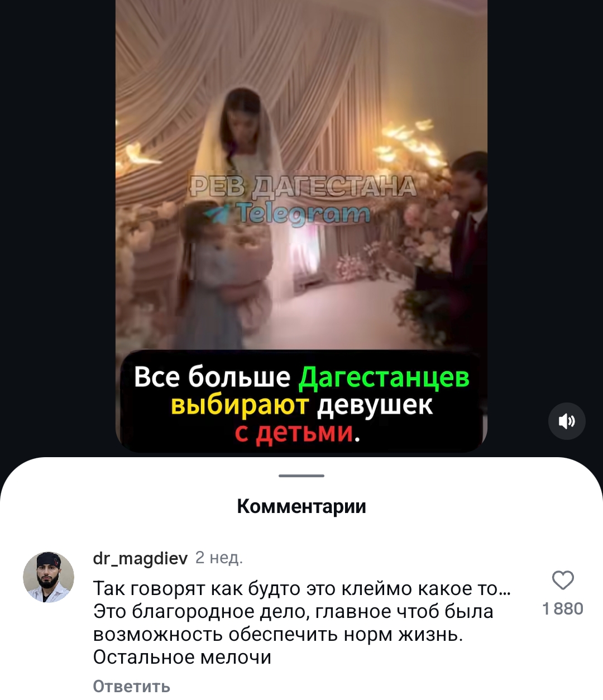
Task: Open the dr_magdiev username link
Action: point(140,558)
